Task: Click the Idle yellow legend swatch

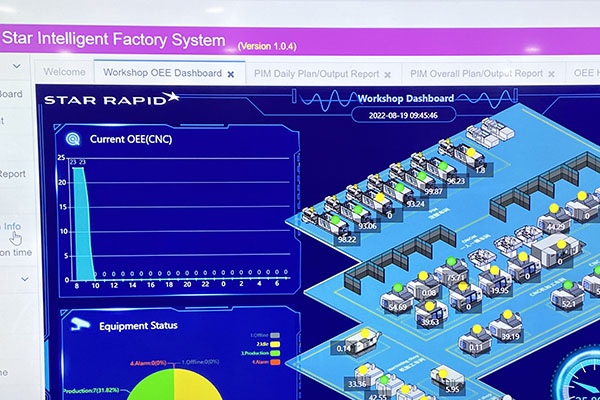Action: point(275,344)
